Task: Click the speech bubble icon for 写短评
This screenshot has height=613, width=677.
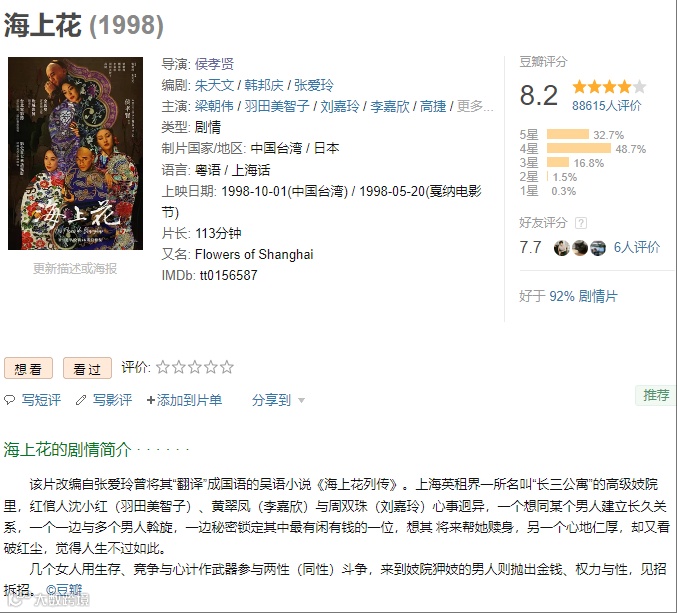Action: click(9, 400)
